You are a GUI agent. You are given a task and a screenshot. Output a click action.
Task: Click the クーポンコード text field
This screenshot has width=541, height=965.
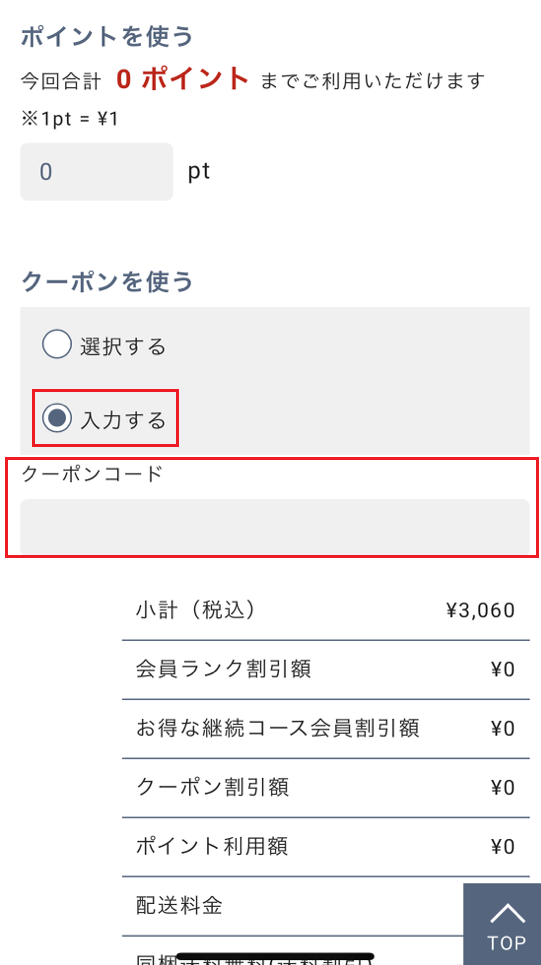275,526
